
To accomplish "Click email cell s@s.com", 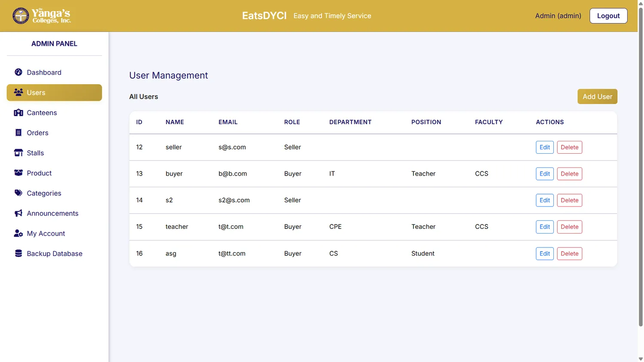I will pyautogui.click(x=232, y=147).
